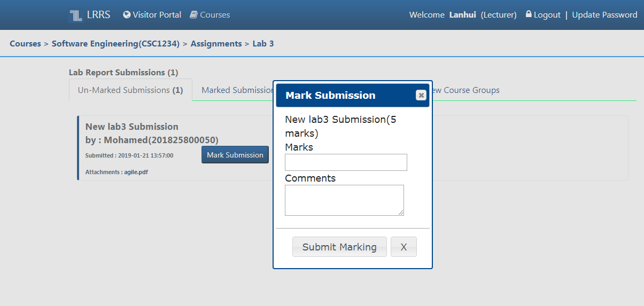Click the LRRS logo icon
The image size is (644, 306).
pyautogui.click(x=75, y=15)
